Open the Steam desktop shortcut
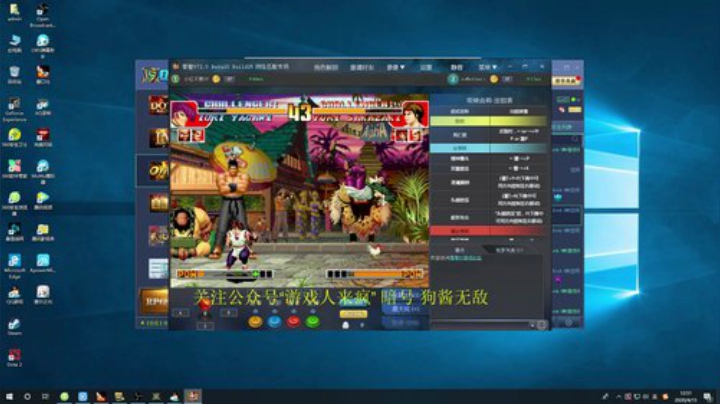 click(14, 326)
